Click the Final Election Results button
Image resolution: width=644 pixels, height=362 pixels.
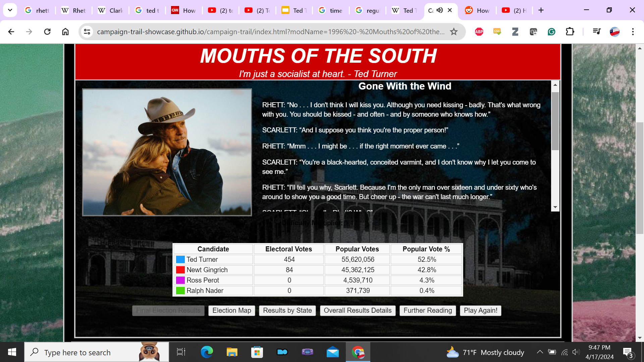tap(168, 311)
